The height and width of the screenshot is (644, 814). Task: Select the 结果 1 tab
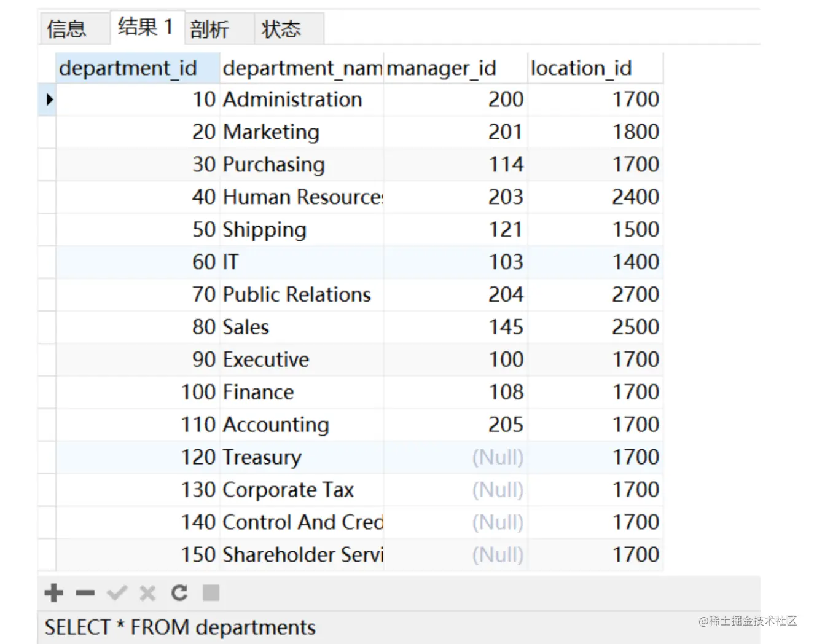click(x=146, y=27)
